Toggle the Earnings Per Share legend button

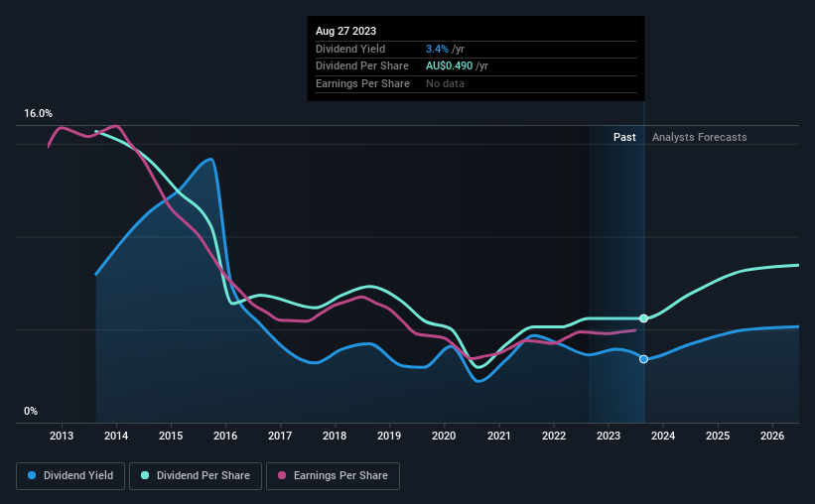coord(333,476)
